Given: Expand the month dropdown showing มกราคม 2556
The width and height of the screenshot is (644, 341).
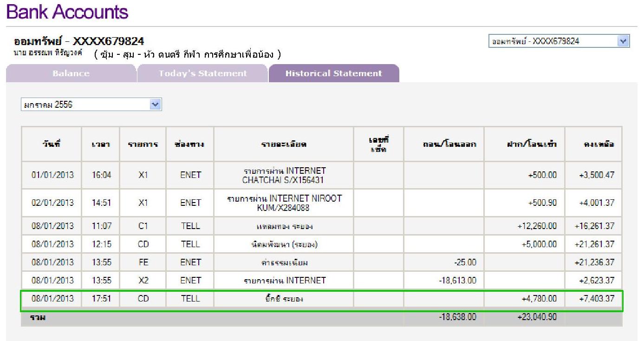Looking at the screenshot, I should point(91,105).
